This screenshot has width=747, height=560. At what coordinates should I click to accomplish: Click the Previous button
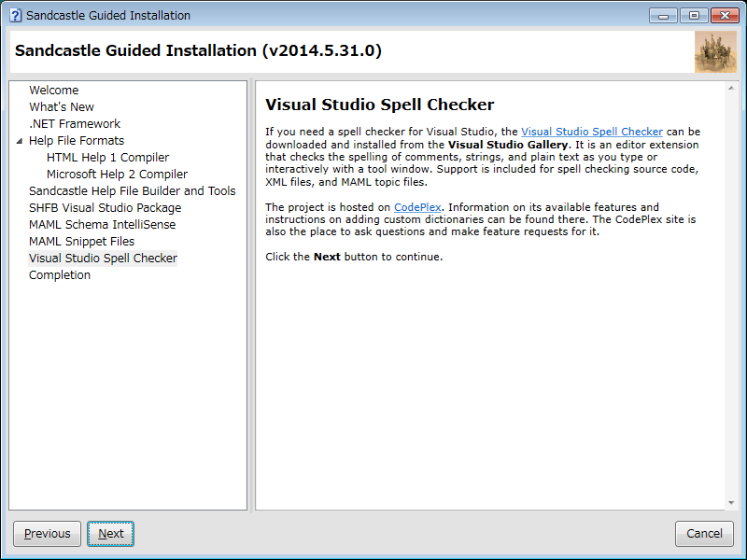pyautogui.click(x=48, y=533)
